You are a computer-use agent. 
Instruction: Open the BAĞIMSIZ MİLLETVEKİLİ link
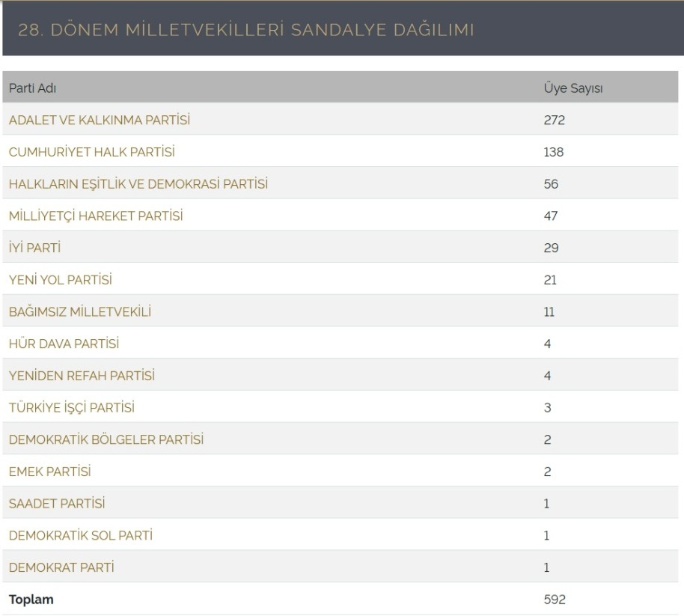pos(79,312)
